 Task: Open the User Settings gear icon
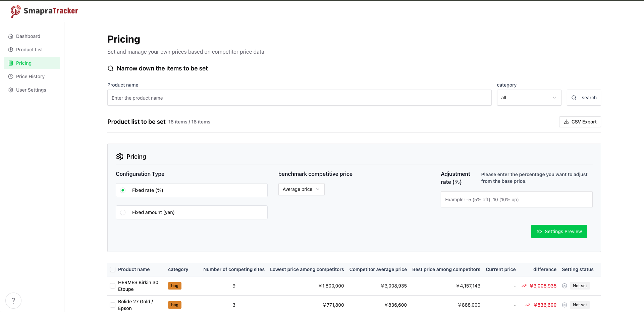tap(11, 90)
